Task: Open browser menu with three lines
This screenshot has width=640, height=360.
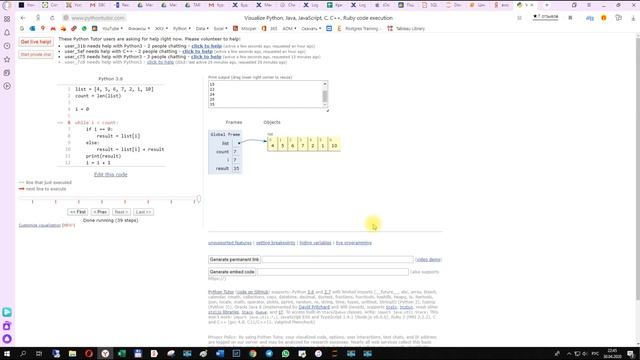Action: 589,5
